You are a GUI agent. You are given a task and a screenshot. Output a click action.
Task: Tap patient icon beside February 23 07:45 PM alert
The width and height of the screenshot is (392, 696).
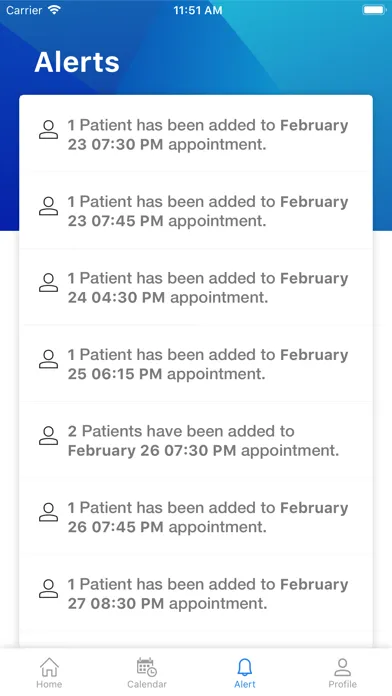[x=48, y=206]
